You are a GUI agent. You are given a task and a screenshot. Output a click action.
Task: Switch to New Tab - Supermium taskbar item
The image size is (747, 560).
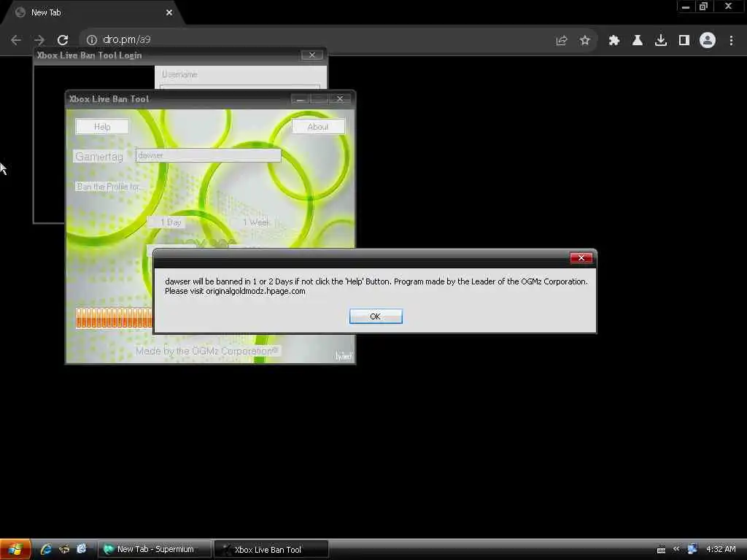[x=155, y=550]
